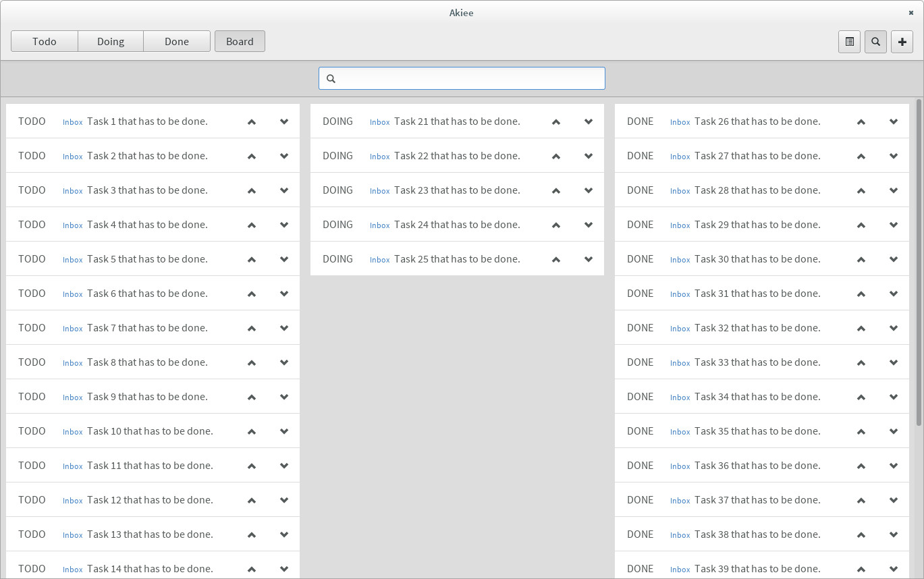Image resolution: width=924 pixels, height=579 pixels.
Task: Click DOING state of Task 23
Action: pos(337,190)
